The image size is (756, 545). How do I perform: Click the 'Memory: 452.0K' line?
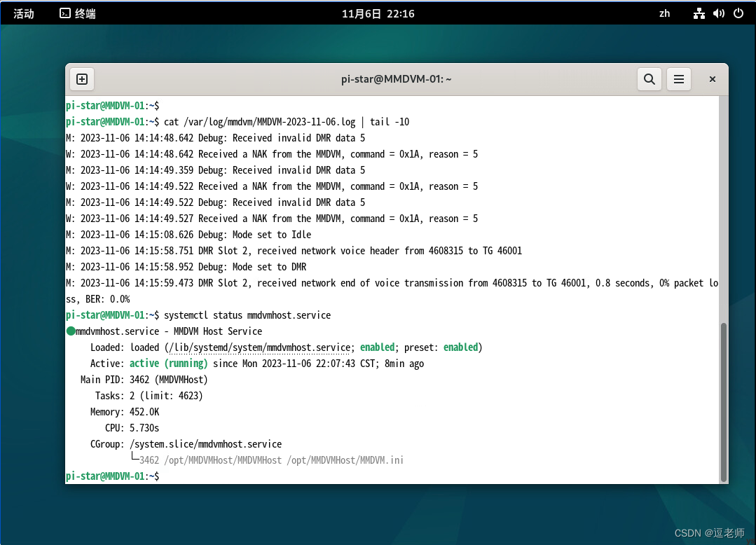click(x=125, y=412)
